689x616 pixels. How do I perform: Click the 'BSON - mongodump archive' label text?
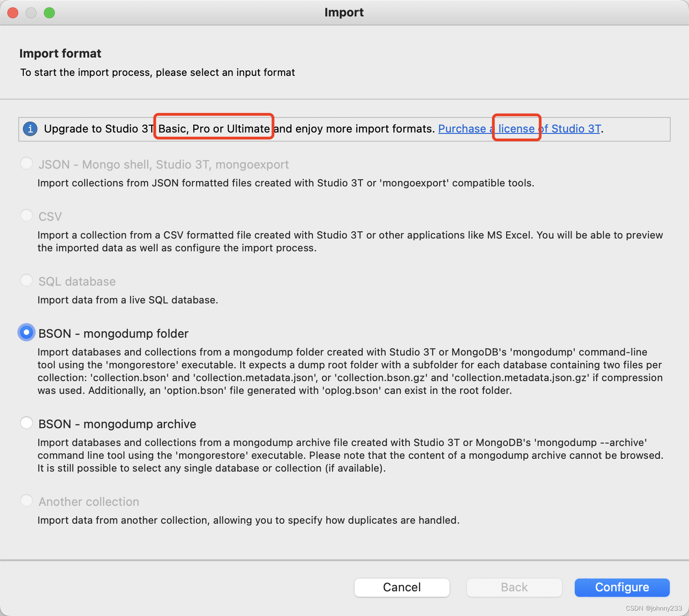click(x=117, y=424)
